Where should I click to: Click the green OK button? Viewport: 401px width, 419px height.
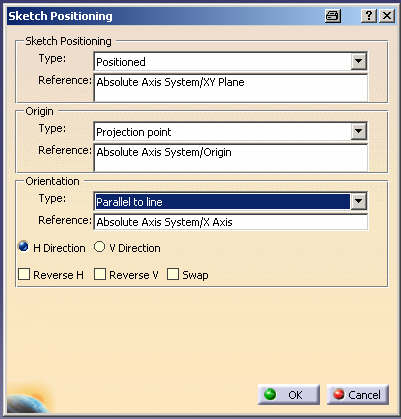point(288,395)
